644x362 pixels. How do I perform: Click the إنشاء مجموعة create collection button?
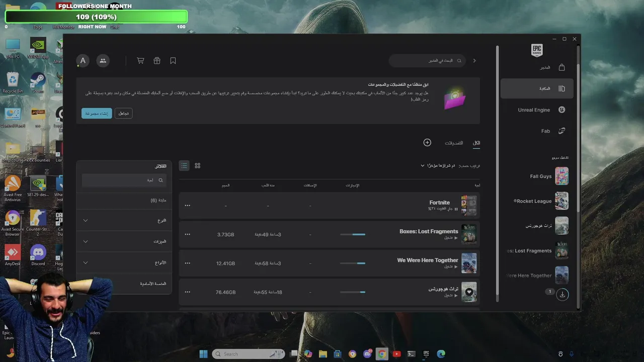click(x=97, y=114)
